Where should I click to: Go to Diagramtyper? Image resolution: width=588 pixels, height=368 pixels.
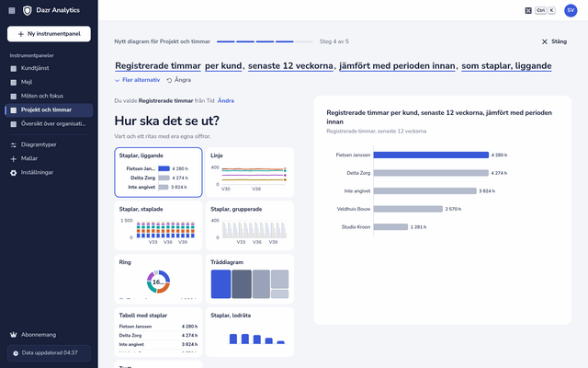(49, 144)
